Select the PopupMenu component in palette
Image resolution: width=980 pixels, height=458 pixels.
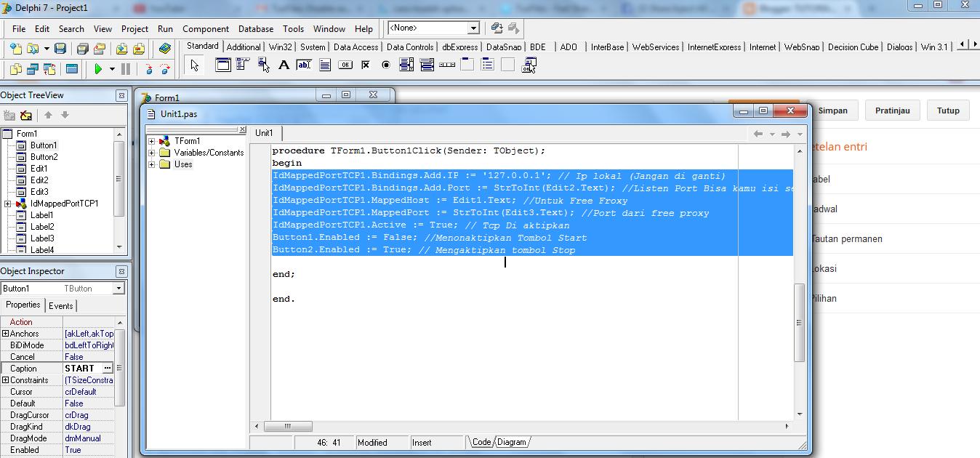click(x=263, y=65)
